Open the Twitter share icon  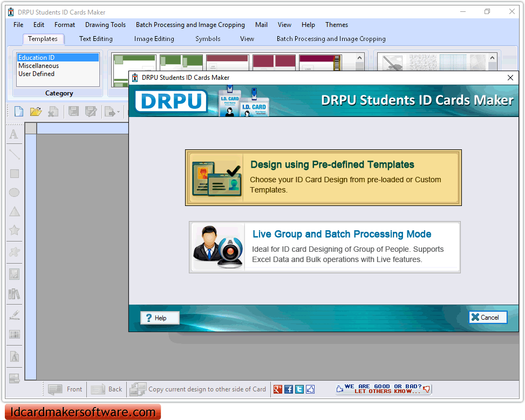pos(299,389)
